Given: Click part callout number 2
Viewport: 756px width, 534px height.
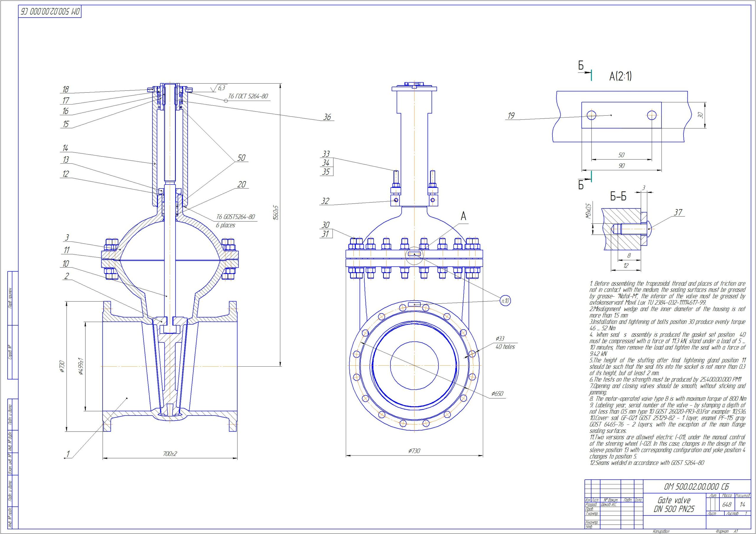Looking at the screenshot, I should [x=67, y=276].
